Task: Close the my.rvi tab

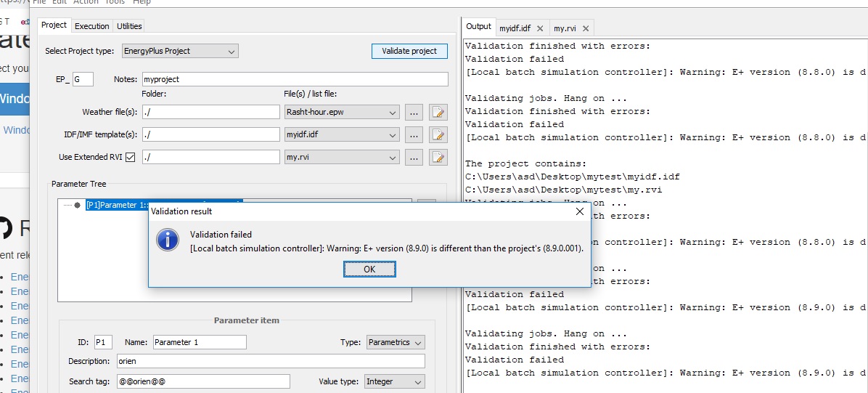Action: click(586, 28)
